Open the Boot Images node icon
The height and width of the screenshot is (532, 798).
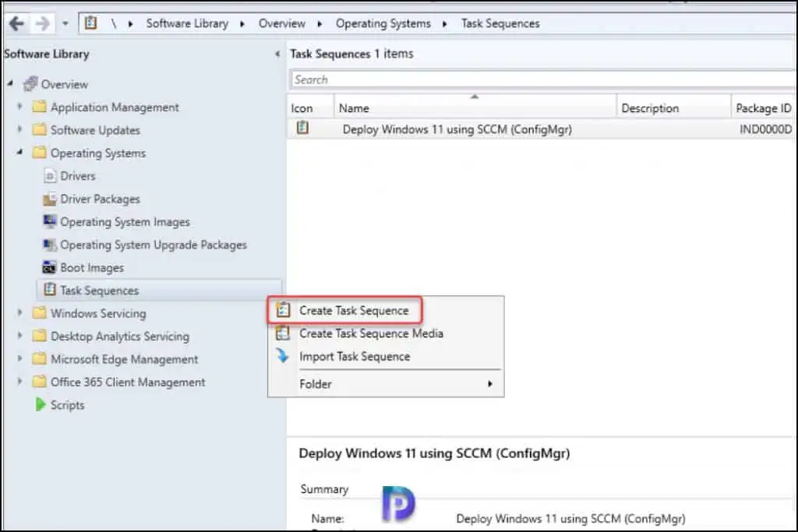click(x=49, y=267)
